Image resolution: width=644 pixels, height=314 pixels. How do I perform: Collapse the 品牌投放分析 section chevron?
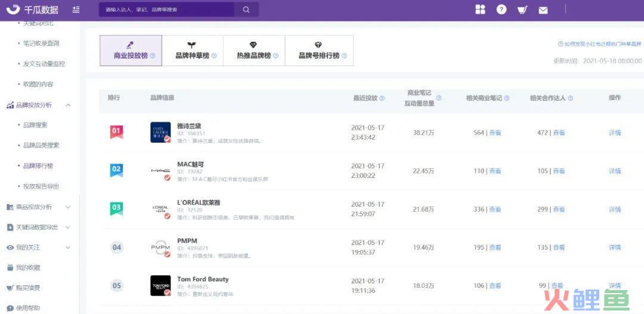(68, 105)
